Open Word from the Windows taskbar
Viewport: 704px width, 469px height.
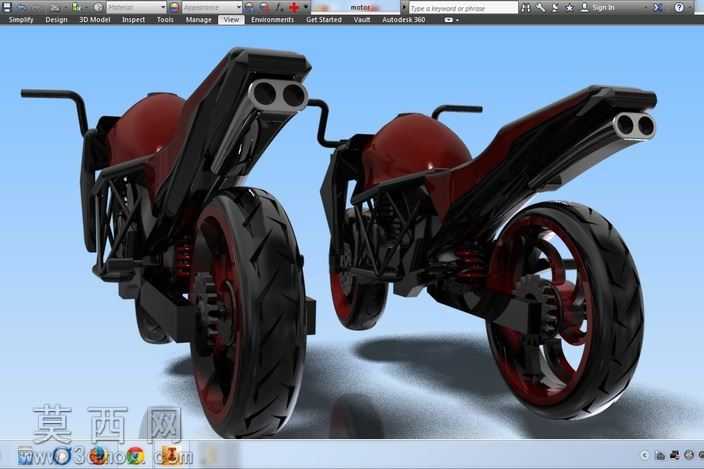click(x=26, y=456)
